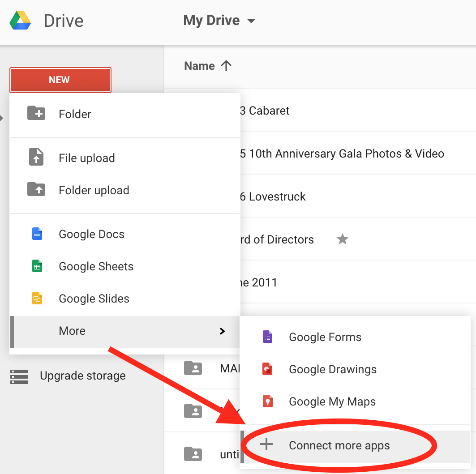Click the red NEW button

coord(60,80)
